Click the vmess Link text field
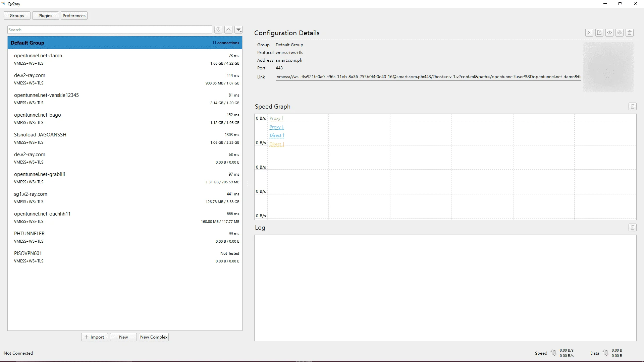Screen dimensions: 644x362 428,77
